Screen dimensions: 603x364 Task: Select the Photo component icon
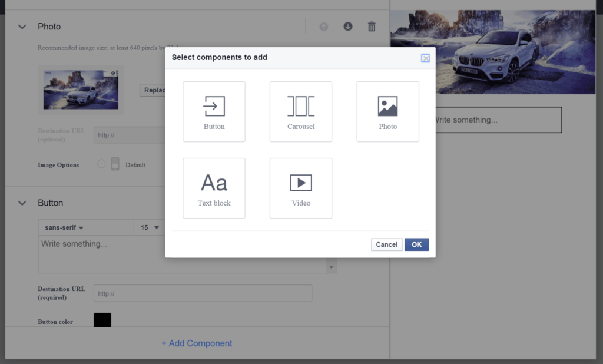click(387, 111)
